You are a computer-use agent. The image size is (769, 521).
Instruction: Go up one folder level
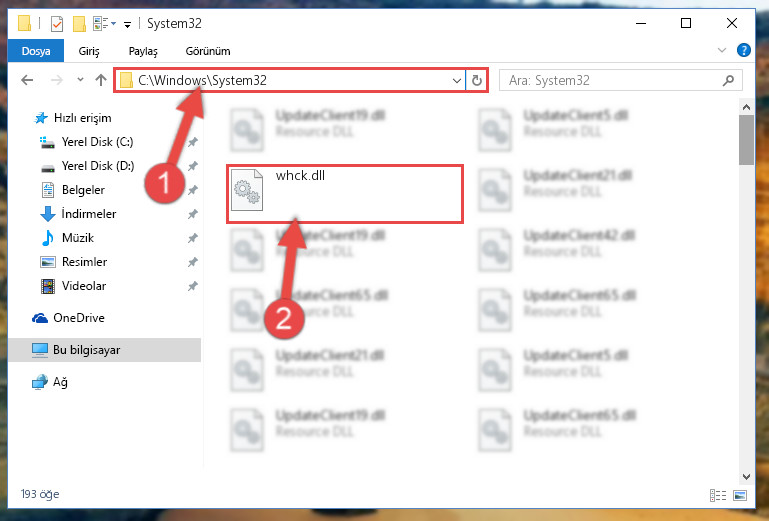101,80
